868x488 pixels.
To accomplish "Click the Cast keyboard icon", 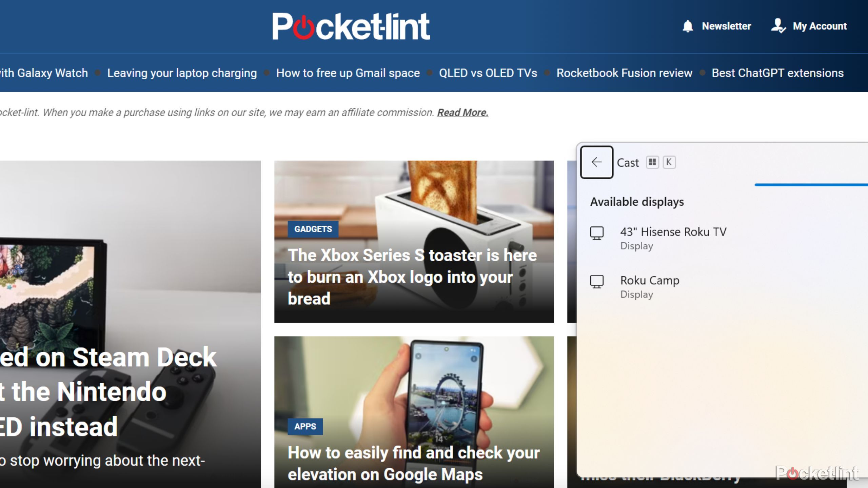I will pyautogui.click(x=669, y=162).
